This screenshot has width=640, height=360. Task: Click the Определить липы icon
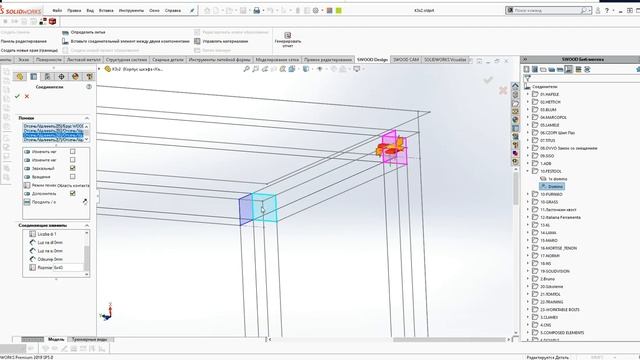(x=65, y=32)
